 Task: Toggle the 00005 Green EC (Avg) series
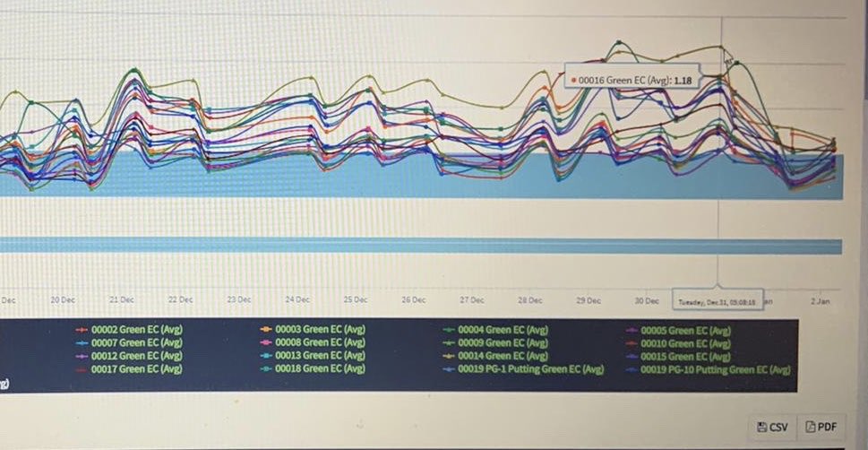678,331
